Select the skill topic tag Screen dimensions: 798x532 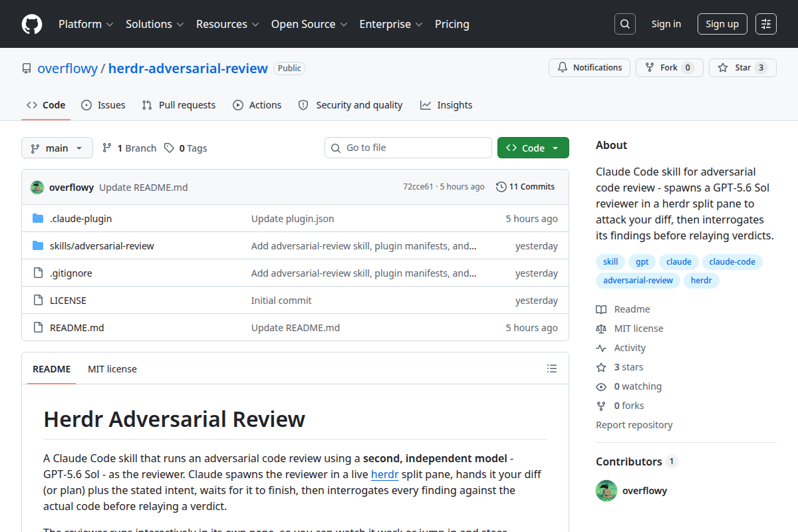610,262
